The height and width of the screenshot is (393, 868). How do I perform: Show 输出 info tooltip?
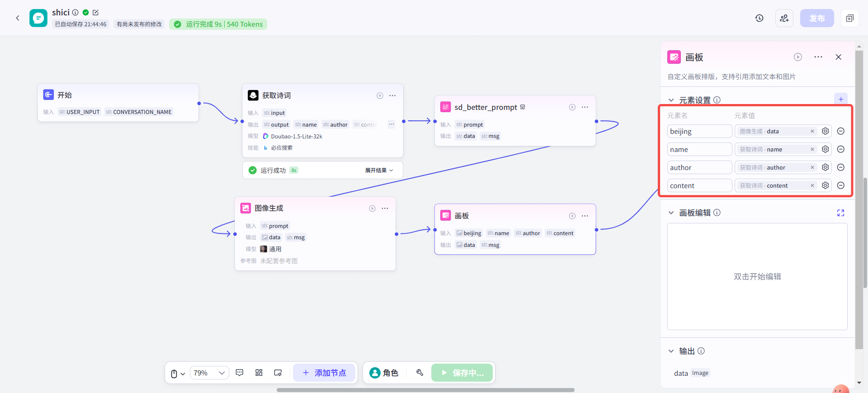tap(701, 351)
